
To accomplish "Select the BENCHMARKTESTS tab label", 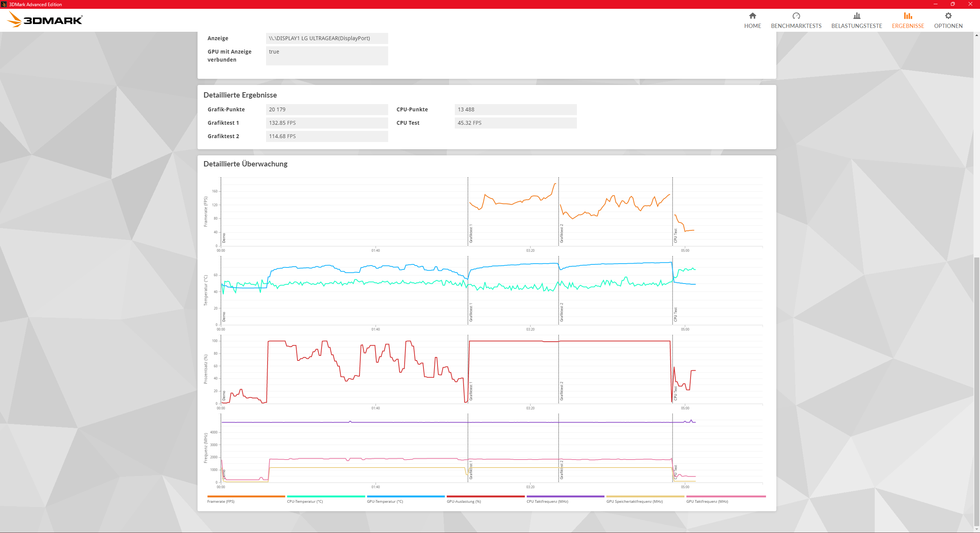I will [x=796, y=26].
